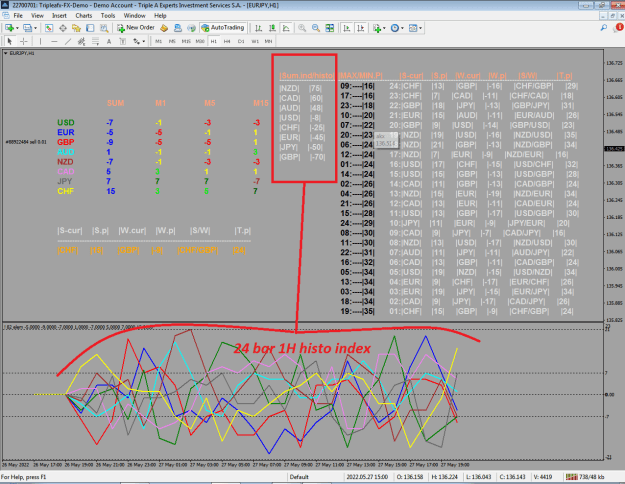
Task: Toggle Terminal window icon
Action: pos(90,28)
